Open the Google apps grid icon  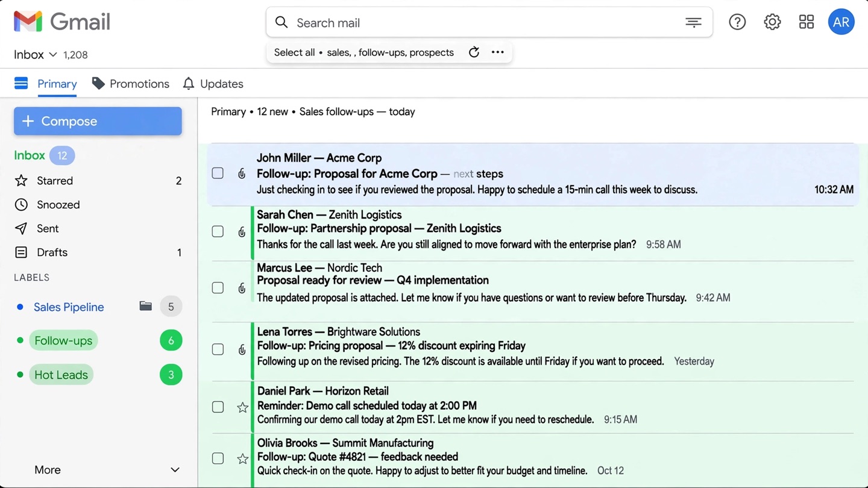click(807, 22)
